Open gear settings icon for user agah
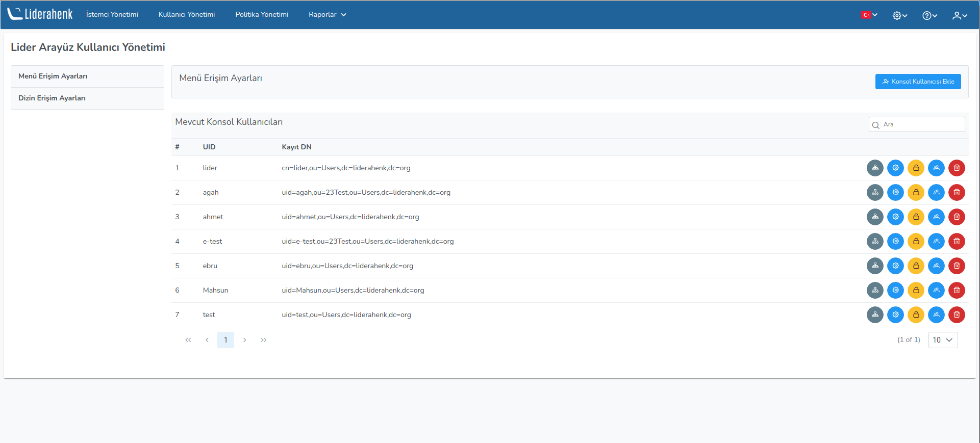The image size is (980, 443). (895, 192)
